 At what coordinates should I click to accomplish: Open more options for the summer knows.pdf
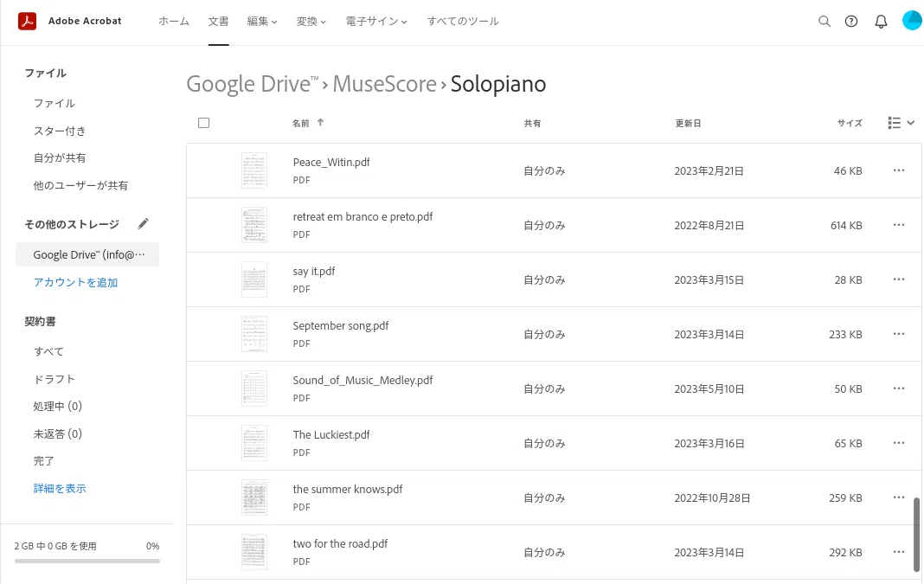pyautogui.click(x=899, y=497)
